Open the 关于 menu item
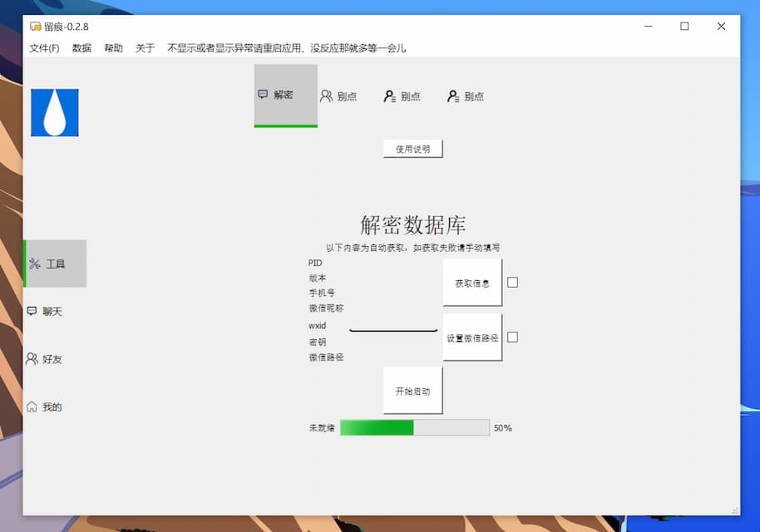 coord(145,48)
